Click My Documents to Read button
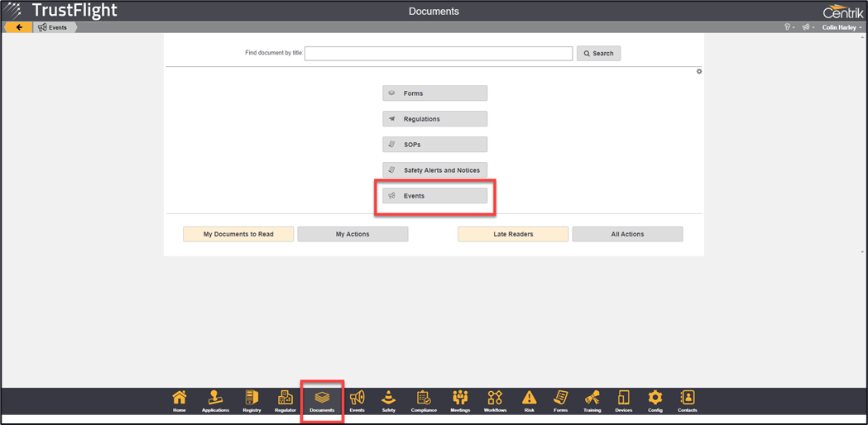Screen dimensions: 868x425 tap(238, 234)
